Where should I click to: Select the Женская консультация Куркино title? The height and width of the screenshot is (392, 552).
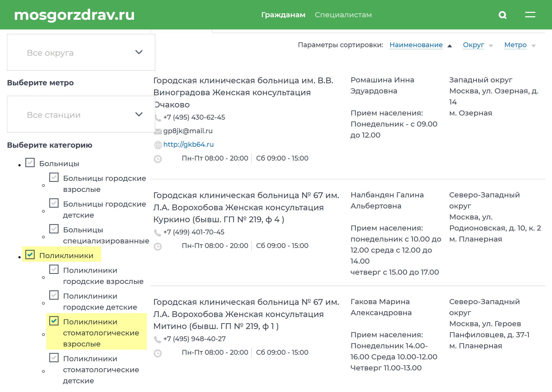click(246, 207)
